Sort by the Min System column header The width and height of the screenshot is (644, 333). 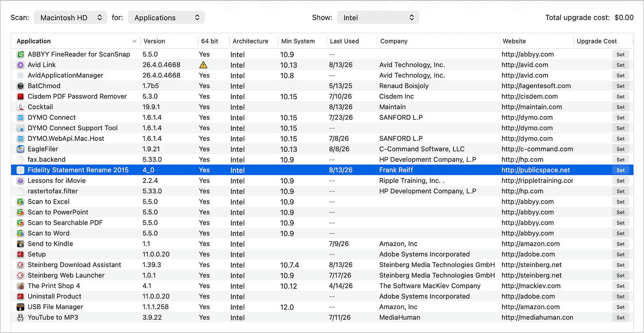tap(303, 41)
